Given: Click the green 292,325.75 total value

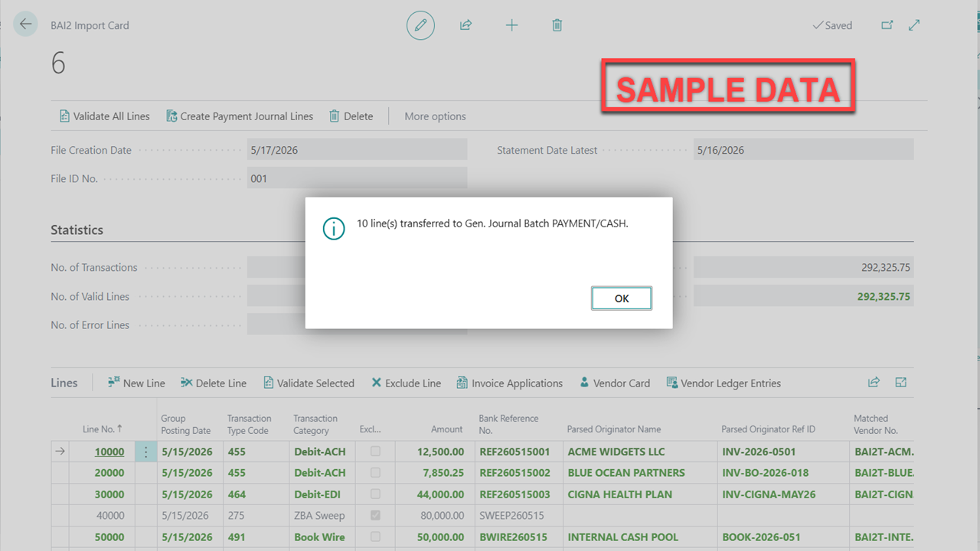Looking at the screenshot, I should pyautogui.click(x=884, y=296).
